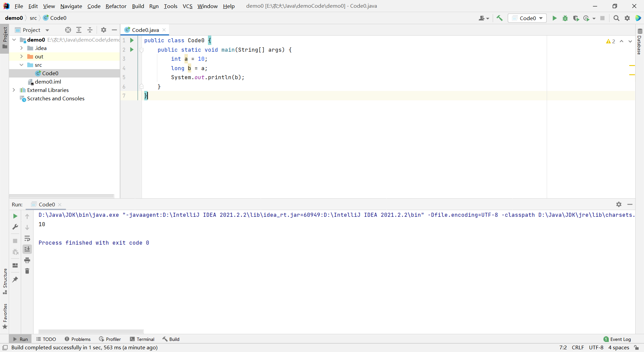The height and width of the screenshot is (352, 644).
Task: Click the locate file crosshair icon in Project panel
Action: (x=68, y=30)
